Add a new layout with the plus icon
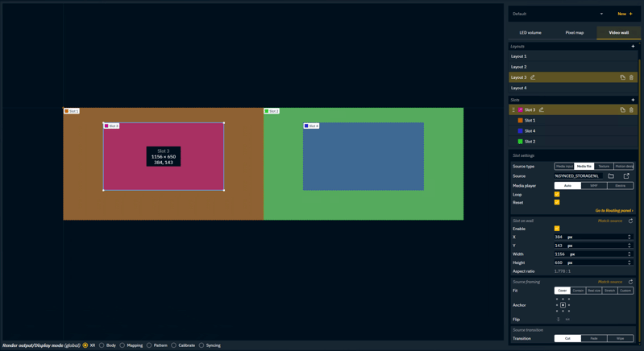 point(633,47)
